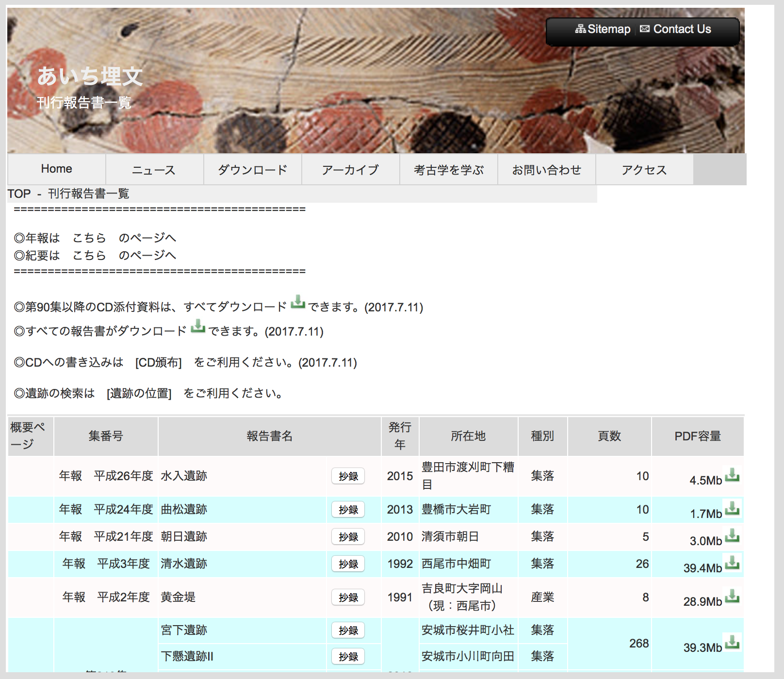Click 曲松遺跡 report name
This screenshot has width=784, height=679.
pyautogui.click(x=184, y=509)
